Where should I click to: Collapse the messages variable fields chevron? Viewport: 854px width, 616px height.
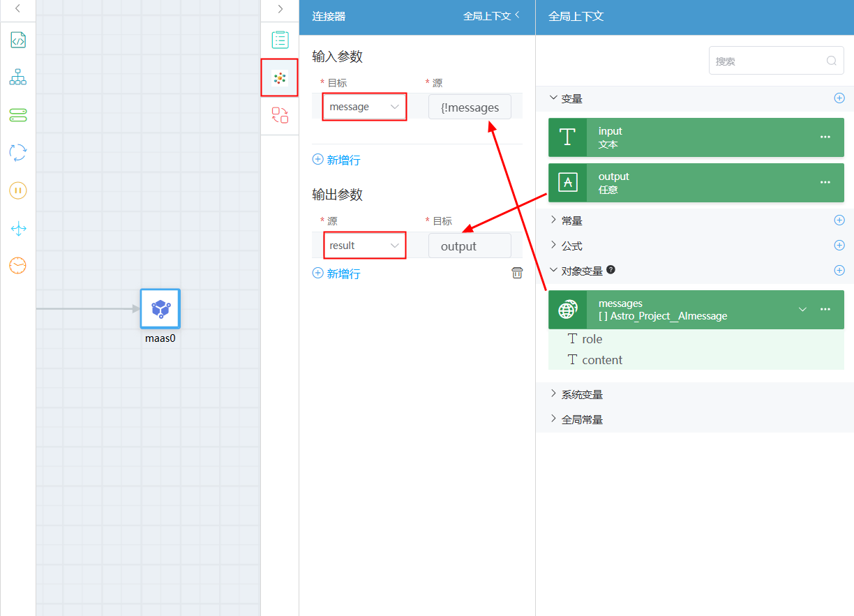(x=802, y=310)
